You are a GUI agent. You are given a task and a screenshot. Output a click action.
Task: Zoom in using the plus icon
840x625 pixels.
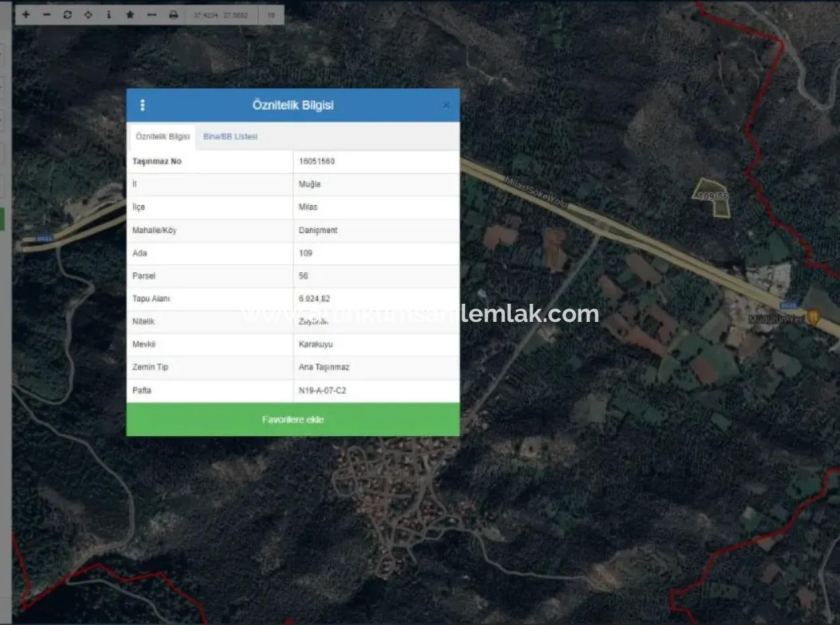[26, 14]
